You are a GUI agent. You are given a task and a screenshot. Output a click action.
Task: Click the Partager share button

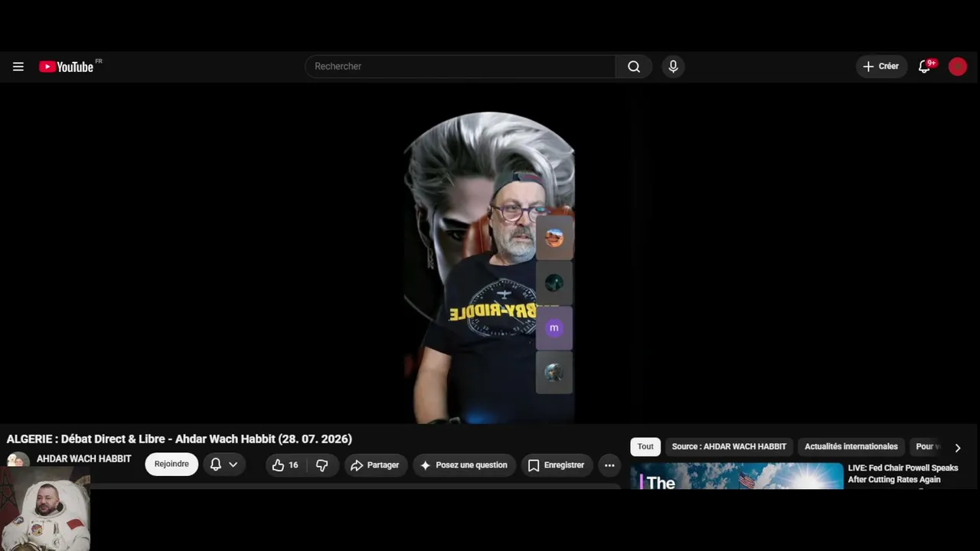tap(374, 465)
